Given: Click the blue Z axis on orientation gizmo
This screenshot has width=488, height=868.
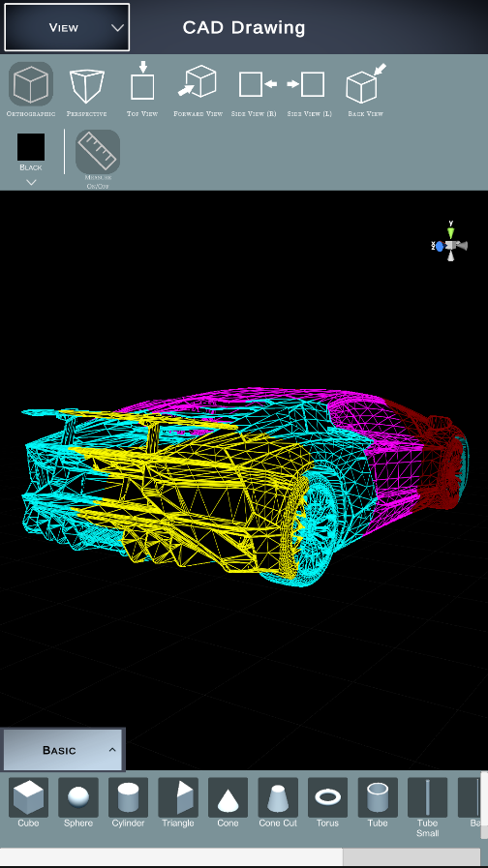Looking at the screenshot, I should coord(440,247).
